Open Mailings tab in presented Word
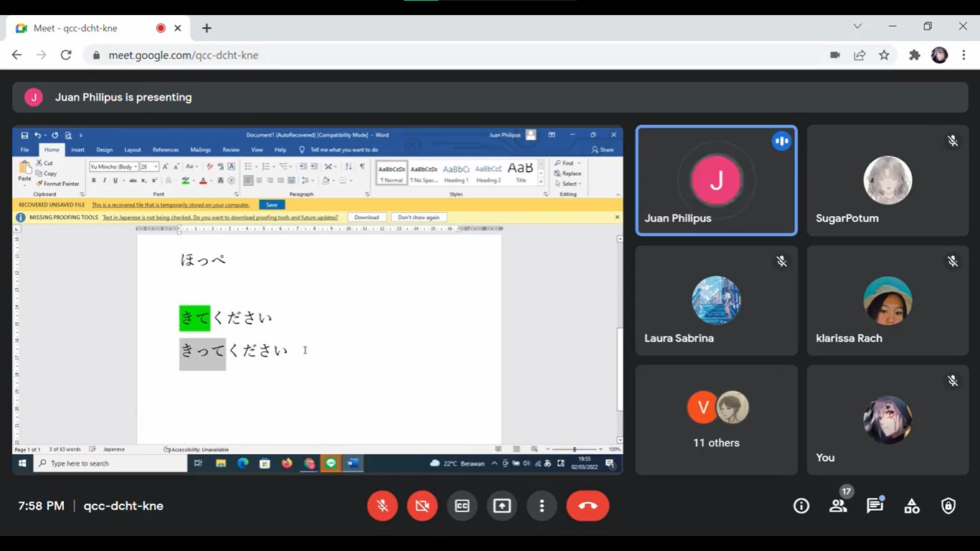Screen dimensions: 980x551 pos(200,150)
